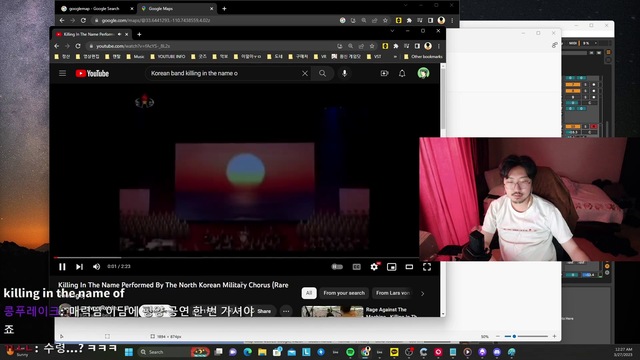Start voice search with the microphone icon
Viewport: 640px width, 360px height.
[344, 73]
